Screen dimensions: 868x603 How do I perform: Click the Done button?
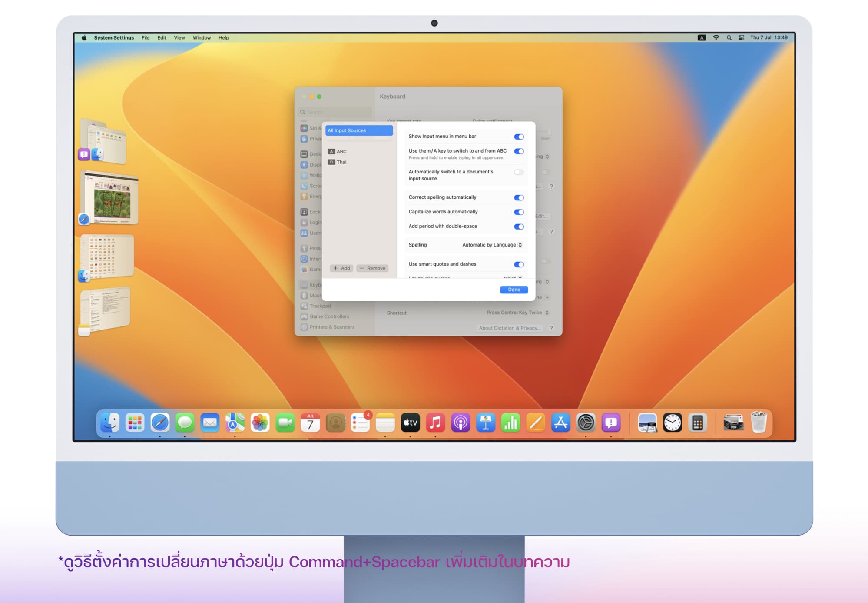[514, 290]
